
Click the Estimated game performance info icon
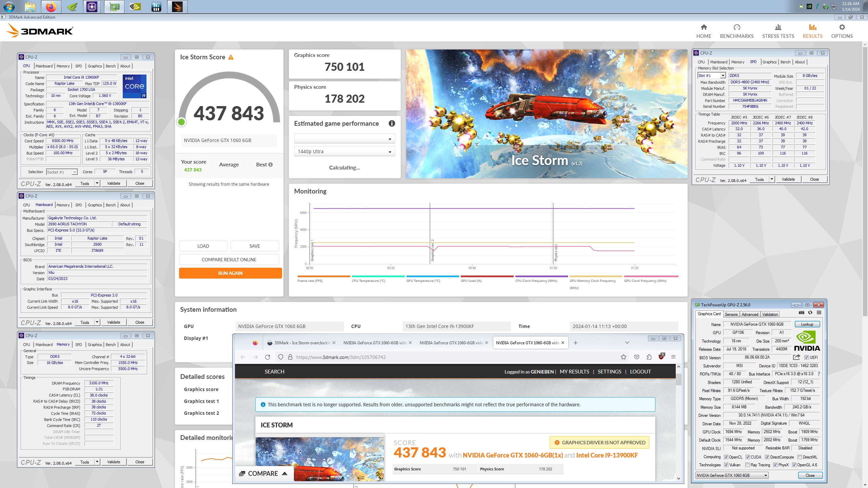pyautogui.click(x=392, y=124)
